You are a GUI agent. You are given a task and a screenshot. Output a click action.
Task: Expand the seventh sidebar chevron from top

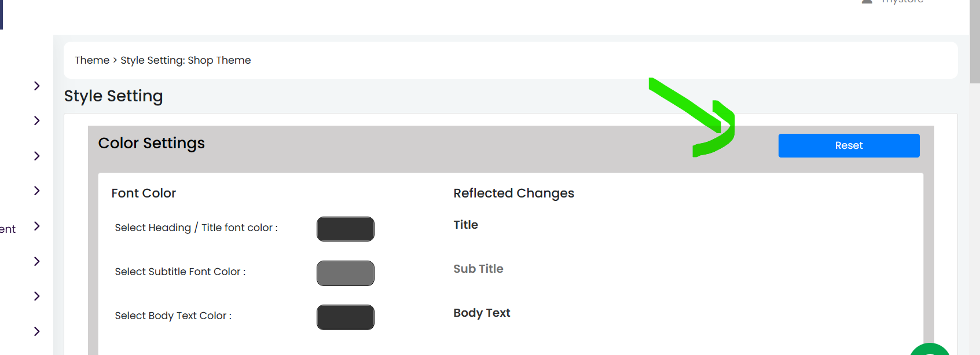37,296
